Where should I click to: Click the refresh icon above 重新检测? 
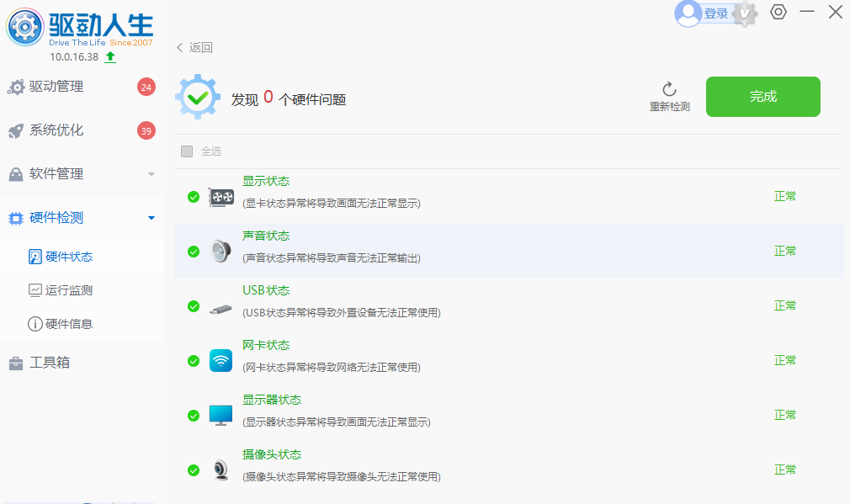[x=669, y=88]
